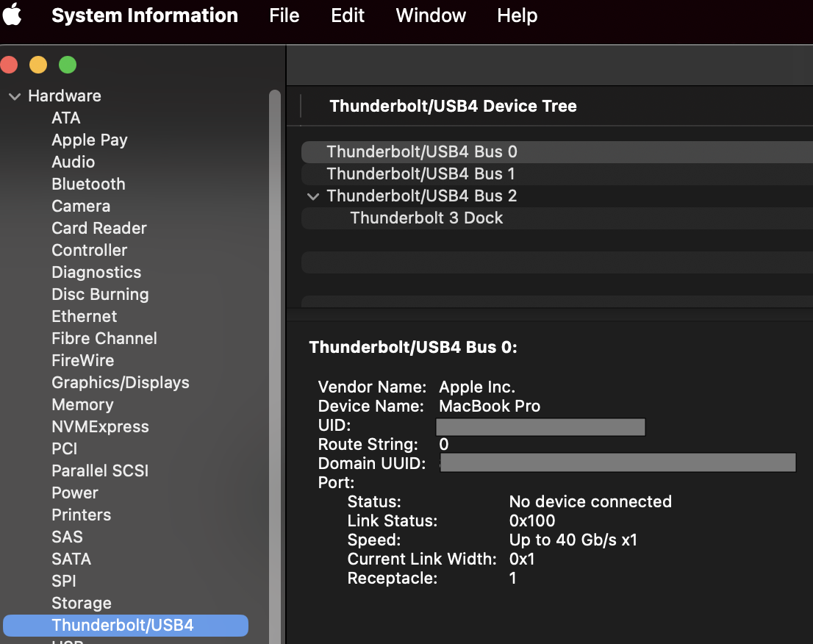
Task: Select SATA in sidebar
Action: (71, 559)
